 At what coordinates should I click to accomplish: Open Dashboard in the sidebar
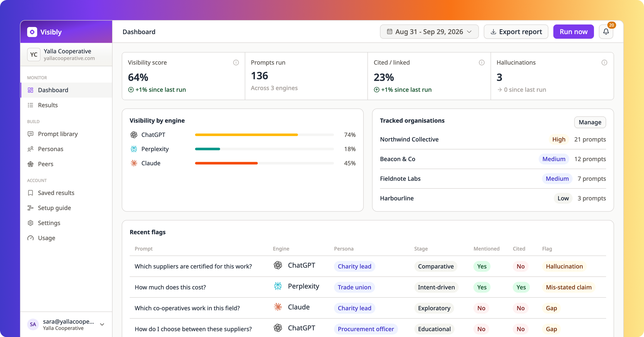pos(66,90)
